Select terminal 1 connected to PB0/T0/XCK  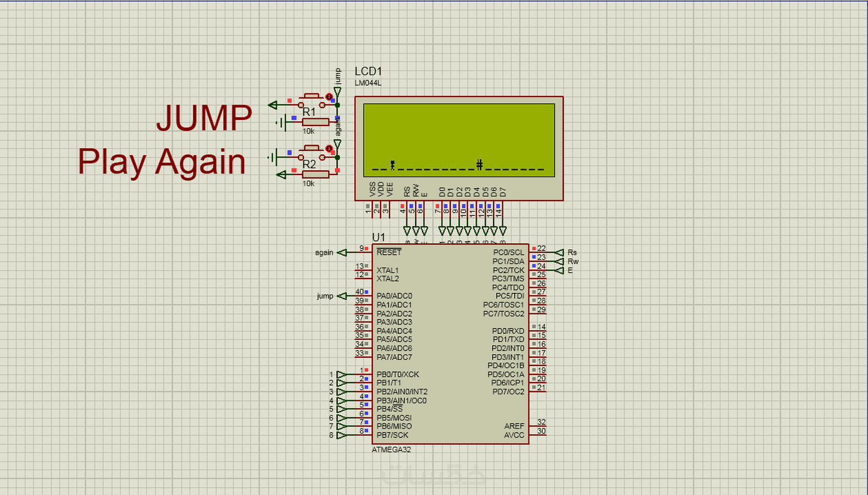pyautogui.click(x=342, y=375)
